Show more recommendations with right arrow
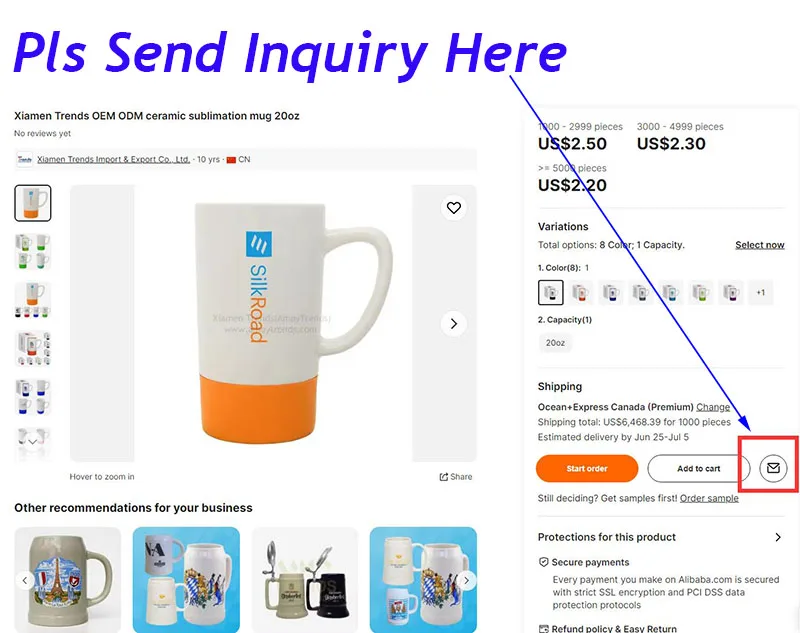Screen dimensions: 800x633 click(x=466, y=580)
